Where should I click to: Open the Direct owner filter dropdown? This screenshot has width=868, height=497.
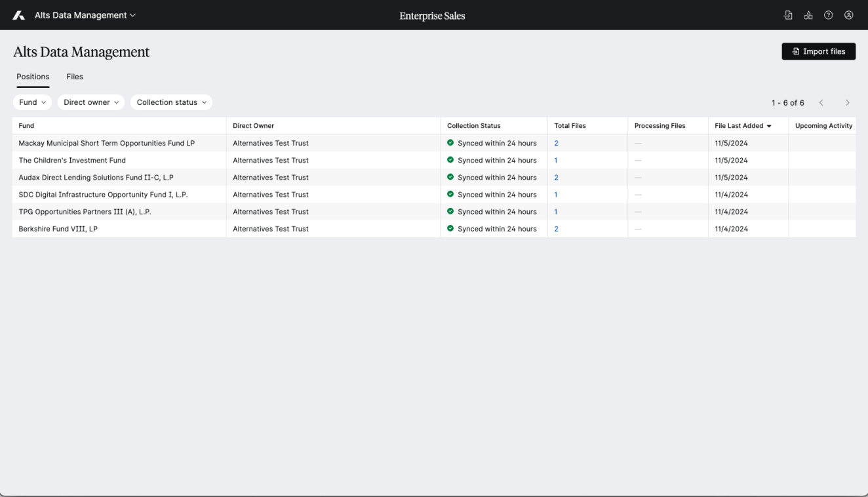(90, 102)
